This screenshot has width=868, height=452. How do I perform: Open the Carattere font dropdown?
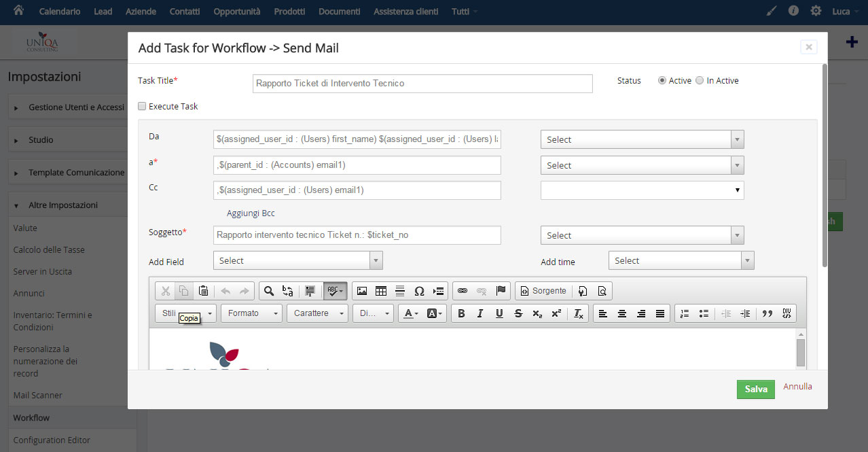(317, 313)
